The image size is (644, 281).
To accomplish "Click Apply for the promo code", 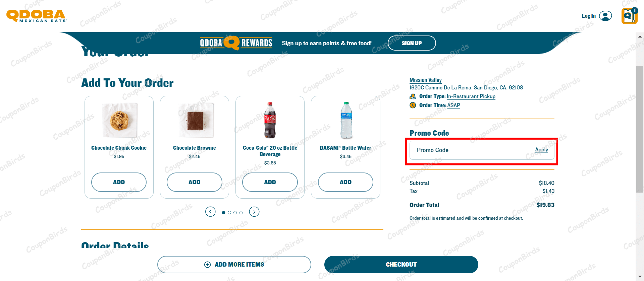I will coord(541,150).
